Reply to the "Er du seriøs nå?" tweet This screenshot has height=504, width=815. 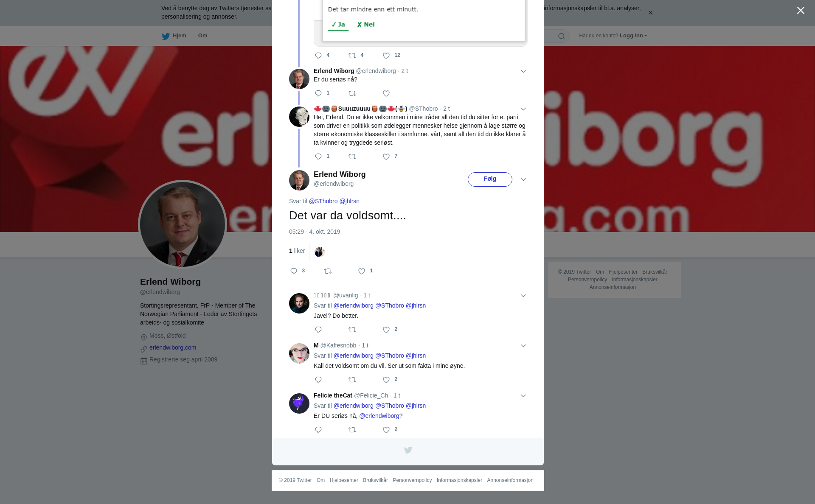click(x=318, y=93)
